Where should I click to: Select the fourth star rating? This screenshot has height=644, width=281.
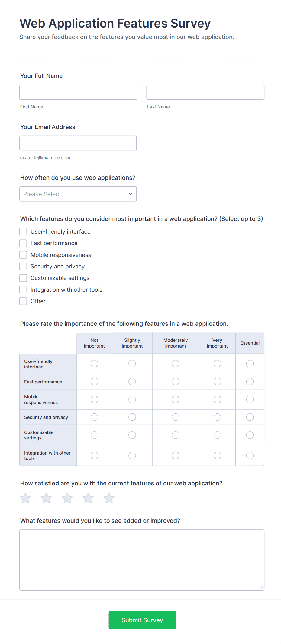click(x=88, y=498)
